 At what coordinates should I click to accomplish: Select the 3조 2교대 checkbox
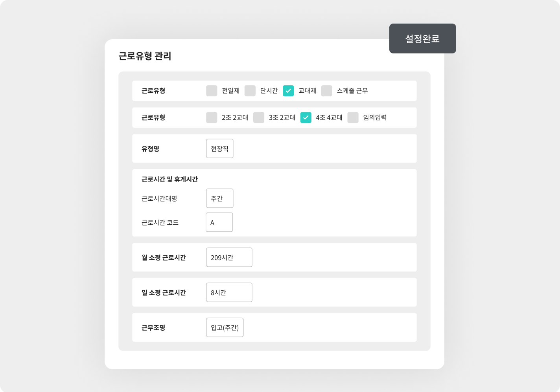(259, 117)
